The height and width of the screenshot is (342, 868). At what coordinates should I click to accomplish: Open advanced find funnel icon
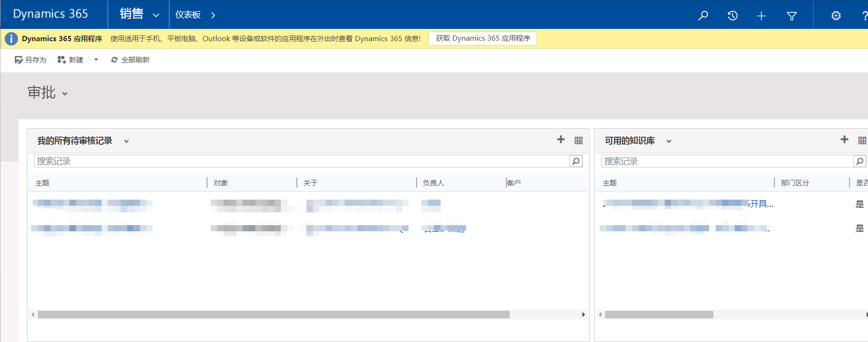791,16
